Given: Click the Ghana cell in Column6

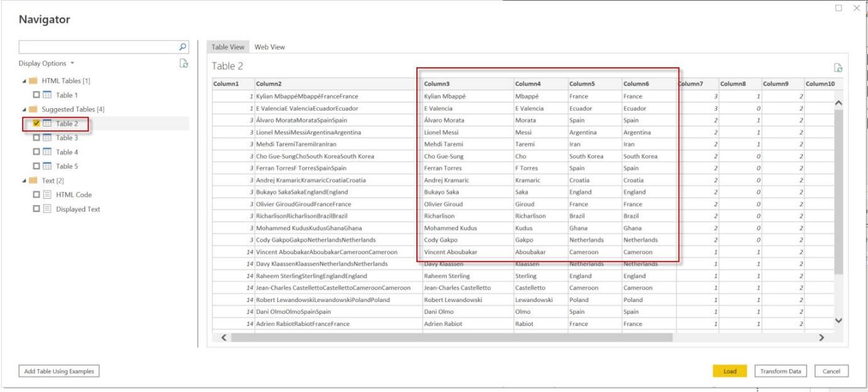Looking at the screenshot, I should (x=648, y=228).
